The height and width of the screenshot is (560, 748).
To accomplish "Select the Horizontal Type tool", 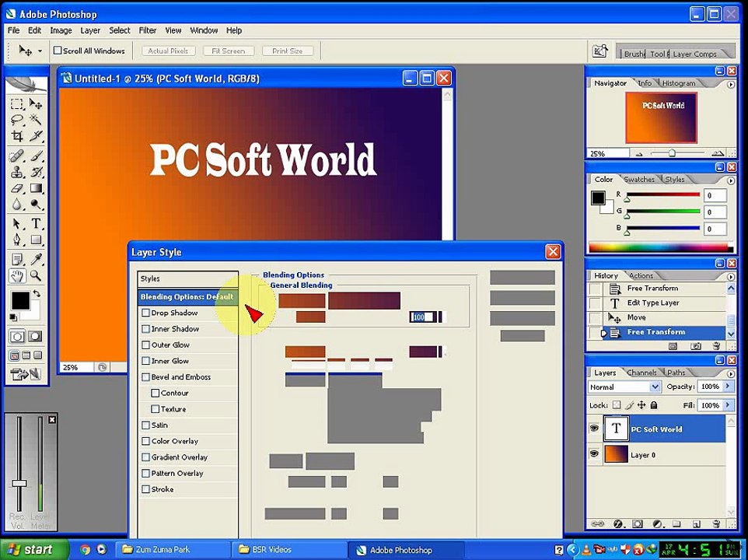I will coord(36,224).
